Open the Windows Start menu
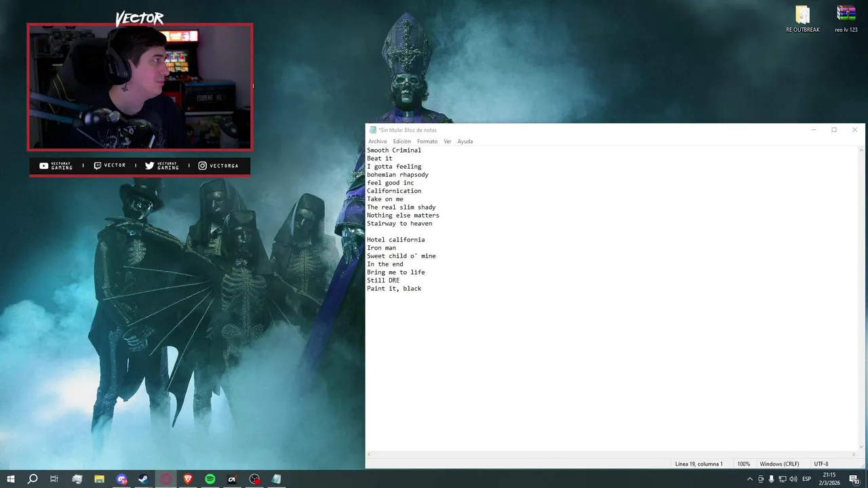Viewport: 868px width, 488px height. tap(11, 479)
